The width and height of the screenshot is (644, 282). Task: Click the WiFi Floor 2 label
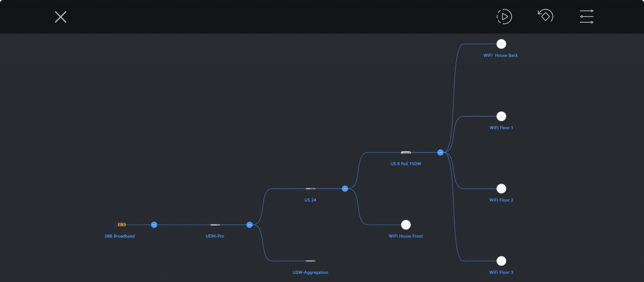pyautogui.click(x=501, y=200)
